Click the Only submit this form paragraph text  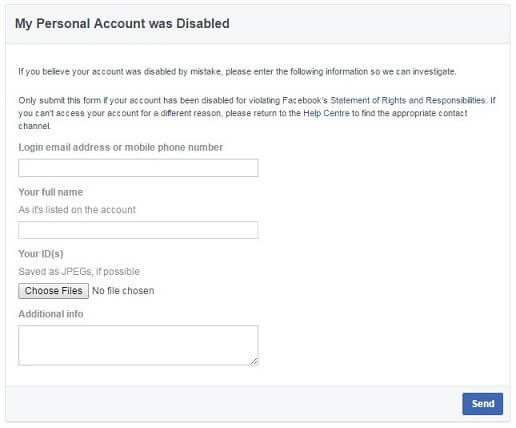click(257, 113)
